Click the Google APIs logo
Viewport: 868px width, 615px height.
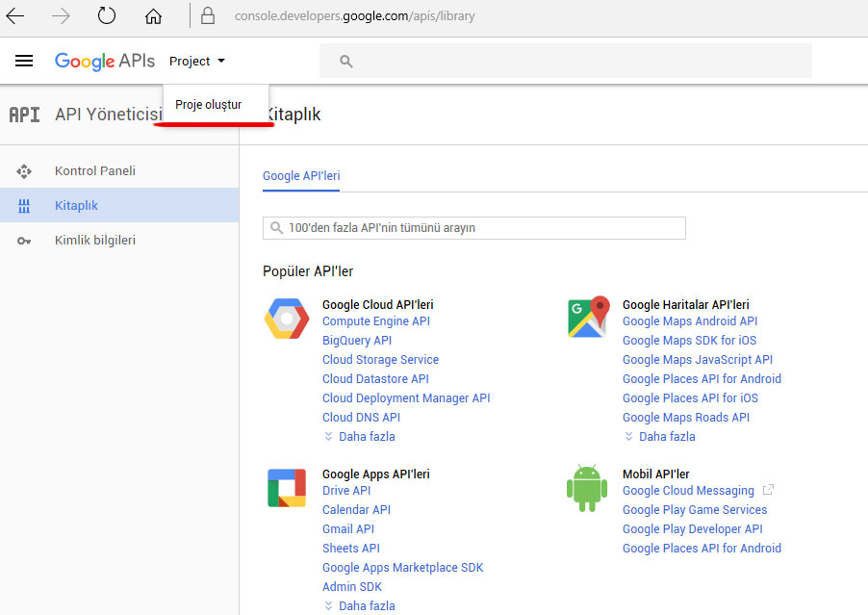point(105,61)
